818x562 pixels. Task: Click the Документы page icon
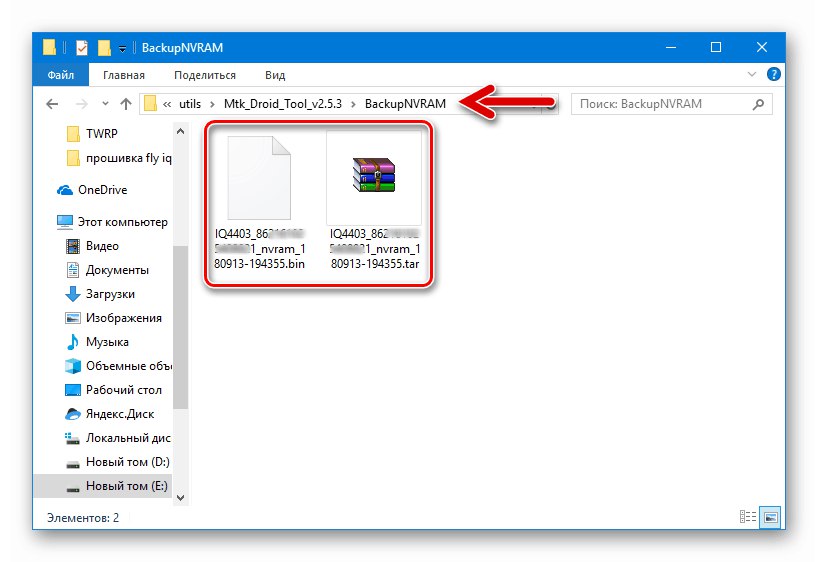tap(73, 270)
